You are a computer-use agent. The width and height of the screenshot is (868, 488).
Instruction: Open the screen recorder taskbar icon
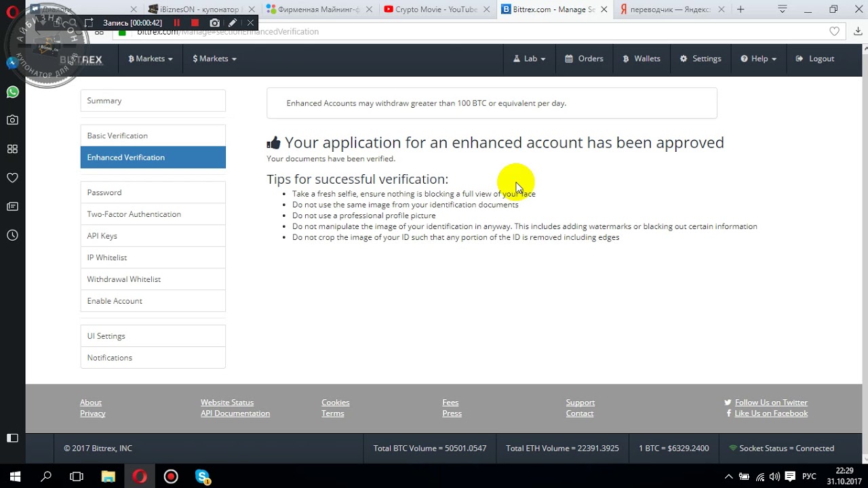tap(171, 476)
